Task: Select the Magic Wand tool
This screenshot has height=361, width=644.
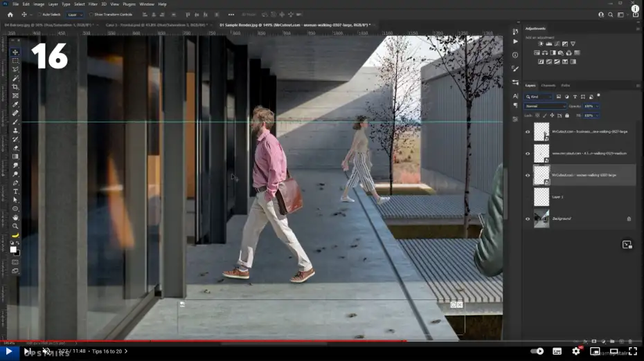Action: pos(15,78)
